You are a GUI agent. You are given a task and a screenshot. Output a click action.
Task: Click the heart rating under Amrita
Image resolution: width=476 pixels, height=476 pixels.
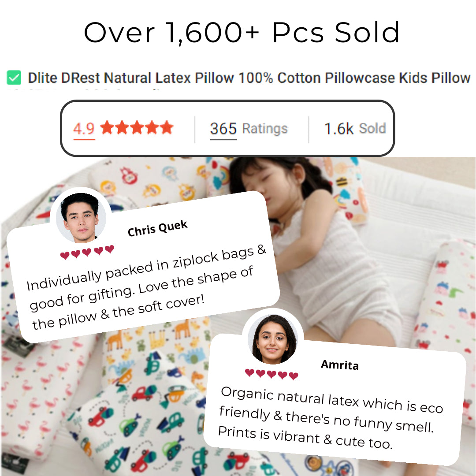271,374
